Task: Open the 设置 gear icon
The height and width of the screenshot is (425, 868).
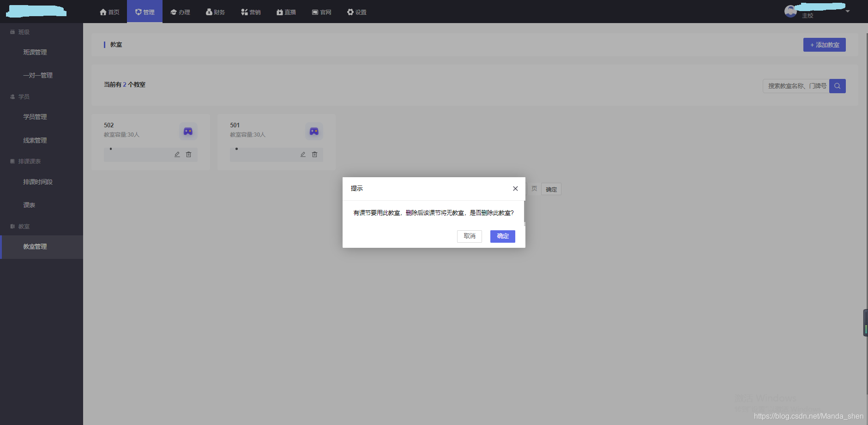Action: (x=350, y=12)
